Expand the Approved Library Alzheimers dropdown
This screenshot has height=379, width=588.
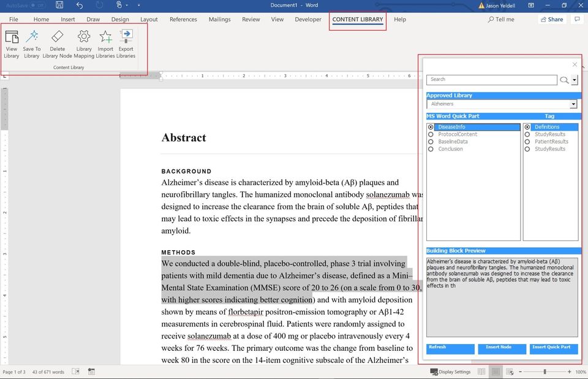pyautogui.click(x=573, y=104)
